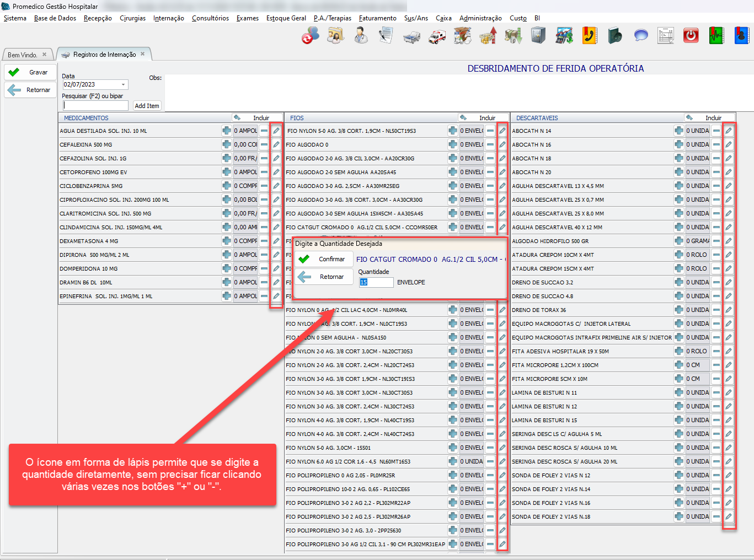Image resolution: width=754 pixels, height=560 pixels.
Task: Switch to the Bem Vindo tab
Action: [x=23, y=55]
